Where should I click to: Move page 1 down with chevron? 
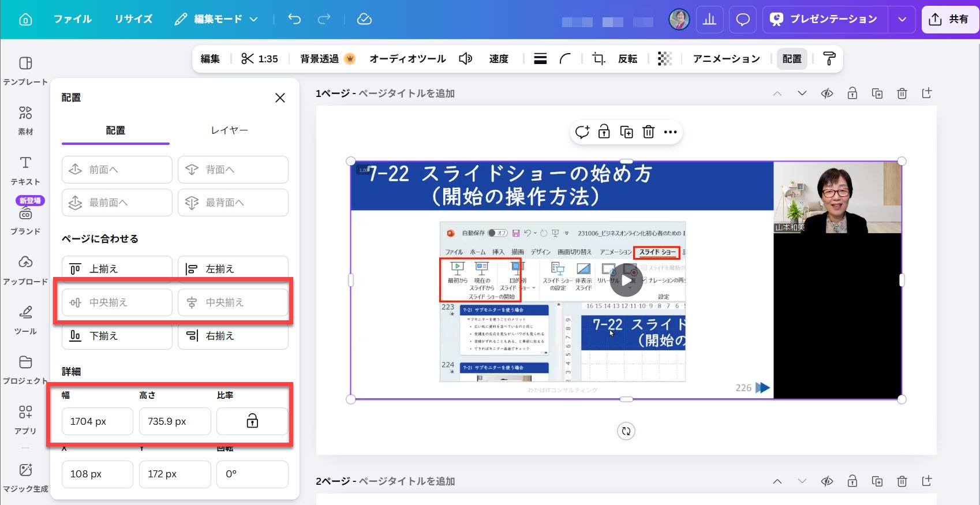tap(802, 93)
